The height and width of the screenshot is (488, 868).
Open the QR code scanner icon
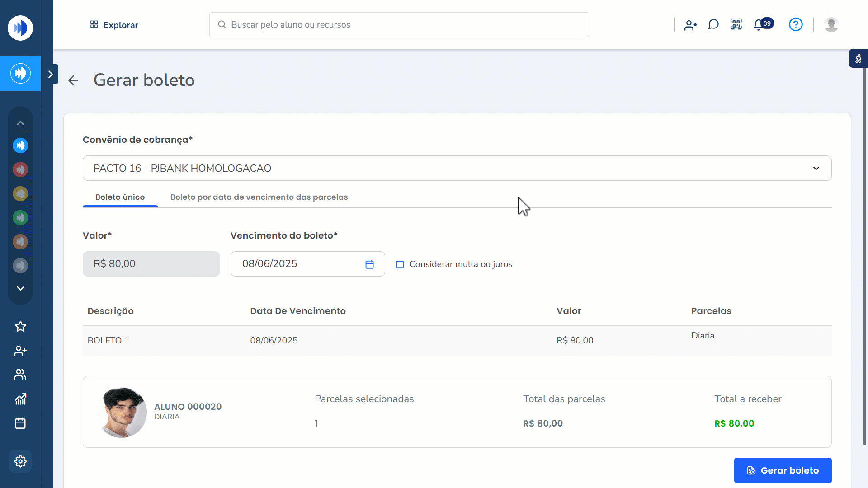tap(736, 24)
